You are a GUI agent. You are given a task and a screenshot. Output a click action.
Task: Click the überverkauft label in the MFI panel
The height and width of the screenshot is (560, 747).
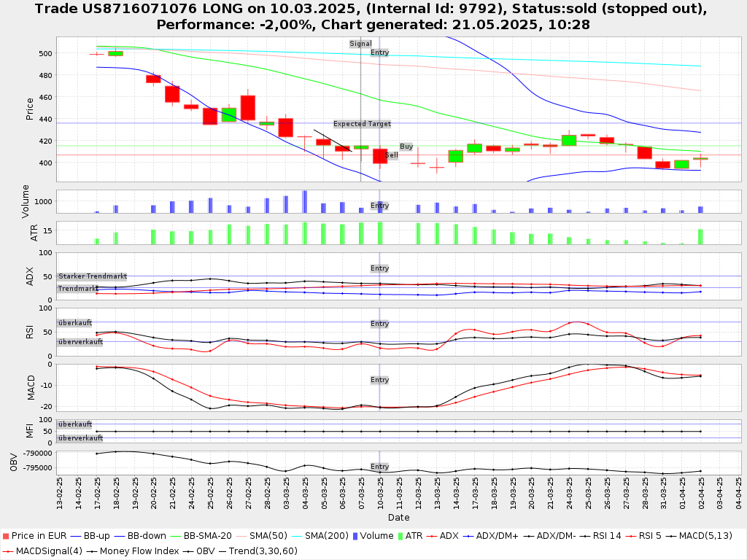[80, 438]
